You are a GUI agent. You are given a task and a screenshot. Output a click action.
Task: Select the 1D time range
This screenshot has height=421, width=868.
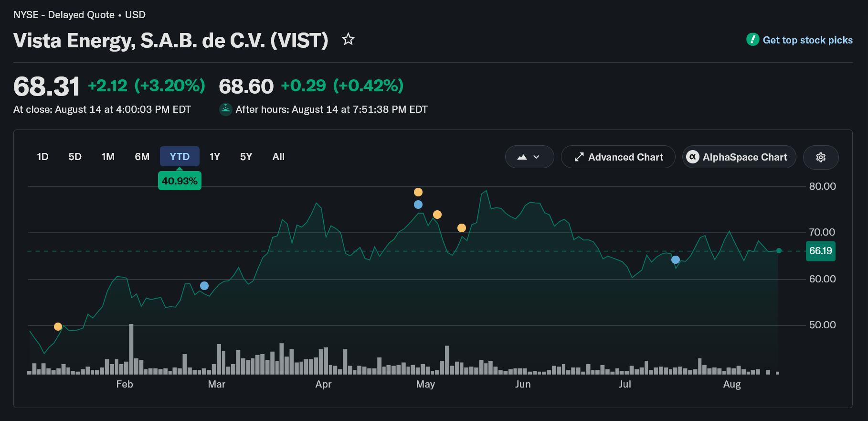(x=42, y=157)
